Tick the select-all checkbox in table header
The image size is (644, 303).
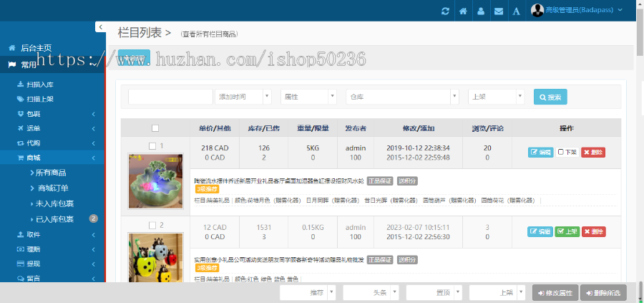(155, 128)
